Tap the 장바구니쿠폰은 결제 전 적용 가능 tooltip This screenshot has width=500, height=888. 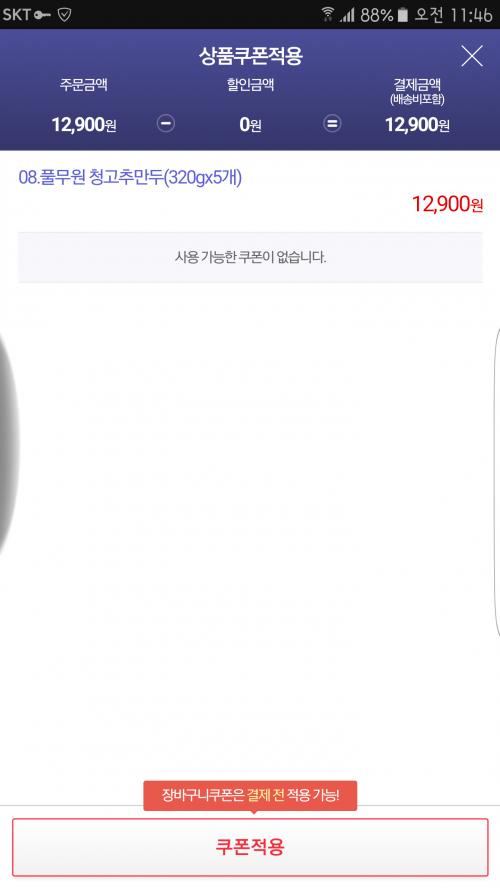click(x=250, y=796)
